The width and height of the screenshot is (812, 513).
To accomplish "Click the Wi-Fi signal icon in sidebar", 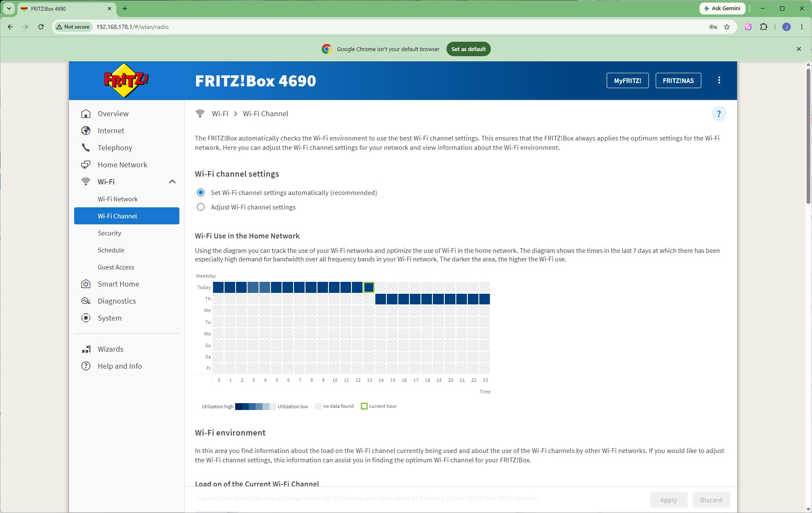I will coord(86,182).
